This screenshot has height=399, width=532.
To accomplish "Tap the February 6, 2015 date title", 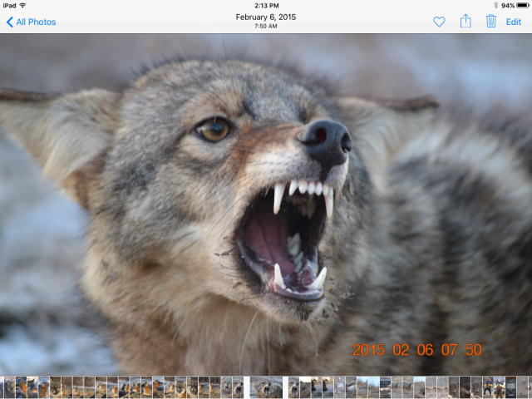I will click(266, 17).
